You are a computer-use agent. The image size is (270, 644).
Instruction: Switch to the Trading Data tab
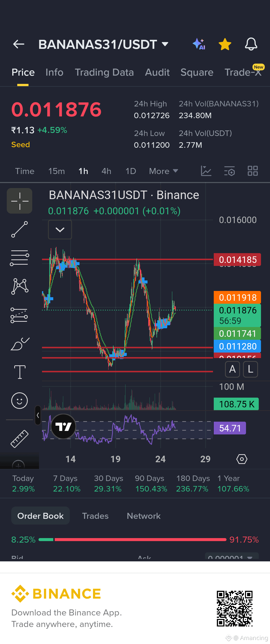(104, 72)
